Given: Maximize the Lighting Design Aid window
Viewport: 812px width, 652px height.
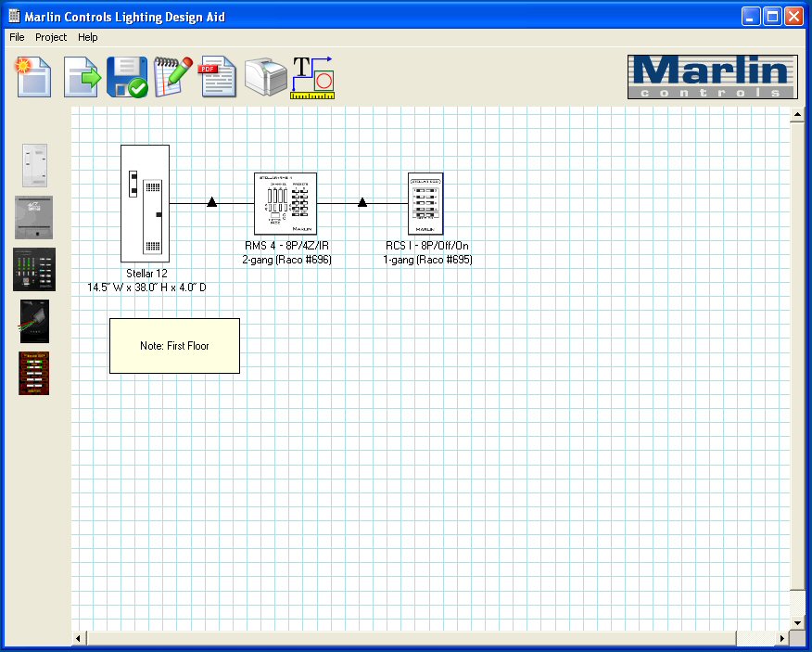Looking at the screenshot, I should coord(772,17).
